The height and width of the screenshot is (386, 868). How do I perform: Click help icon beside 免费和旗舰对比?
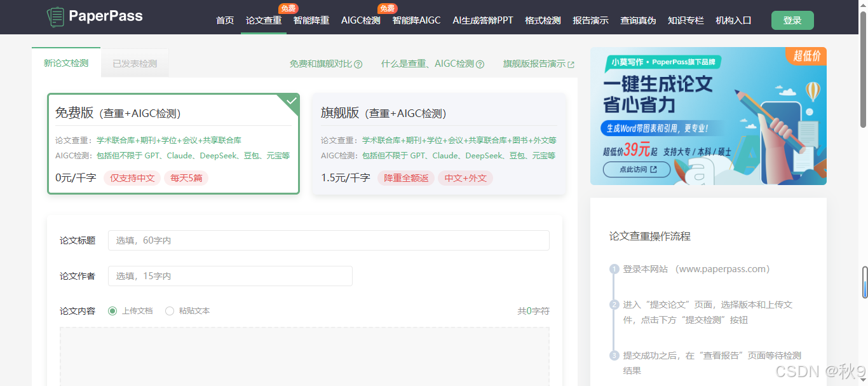(358, 64)
